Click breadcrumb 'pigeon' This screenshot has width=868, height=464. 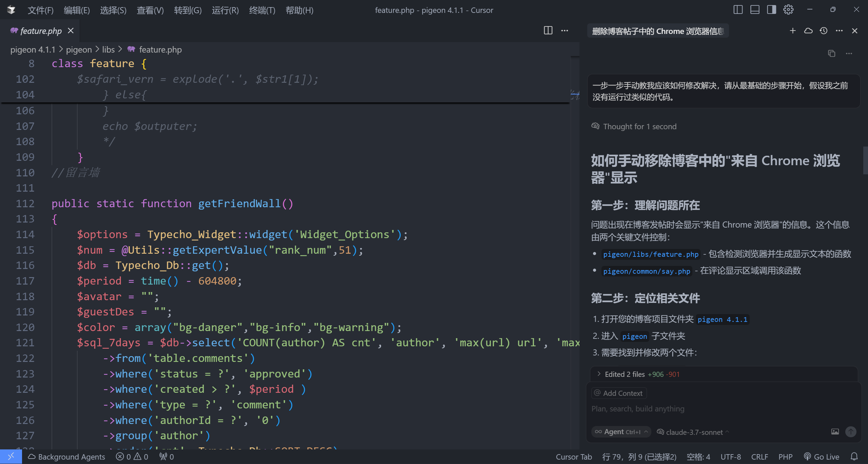pos(79,50)
